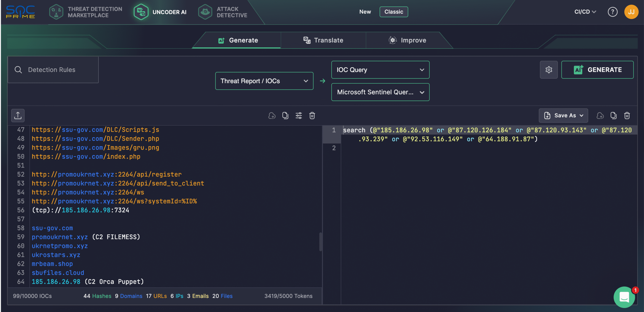Upload a file using the upload icon

coord(18,115)
